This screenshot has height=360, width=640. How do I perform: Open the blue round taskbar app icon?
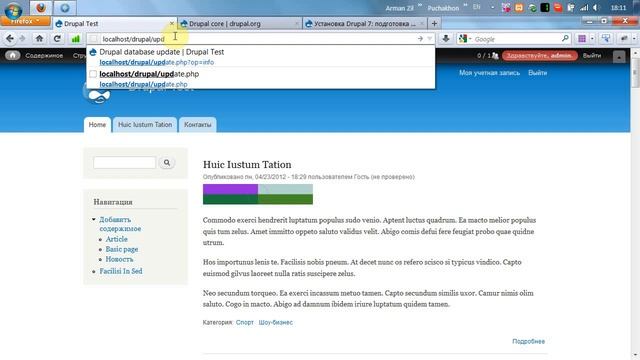coord(64,8)
